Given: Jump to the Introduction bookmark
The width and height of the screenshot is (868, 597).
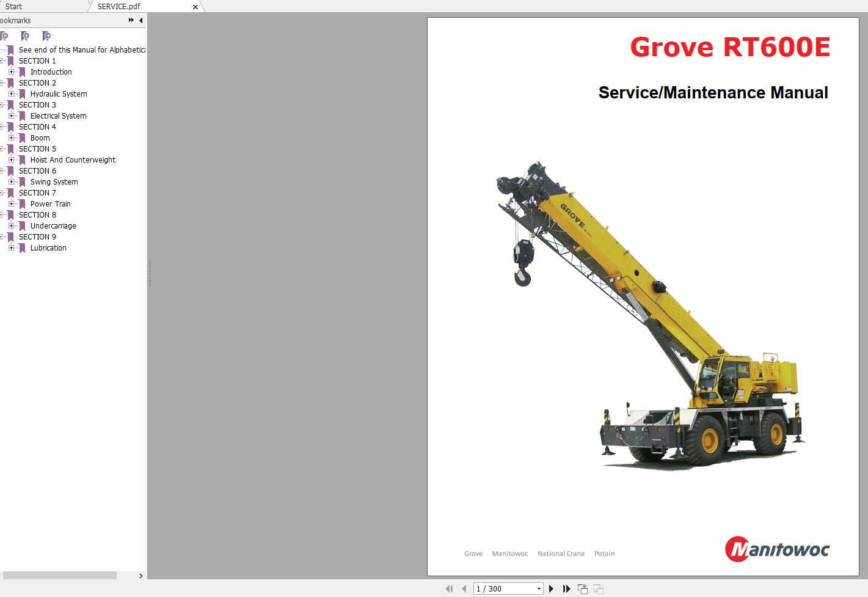Looking at the screenshot, I should point(51,71).
